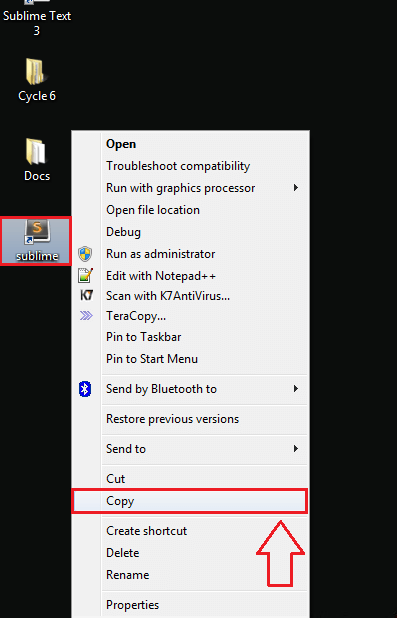Expand the Send to submenu arrow
Screen dimensions: 397x618
coord(296,449)
